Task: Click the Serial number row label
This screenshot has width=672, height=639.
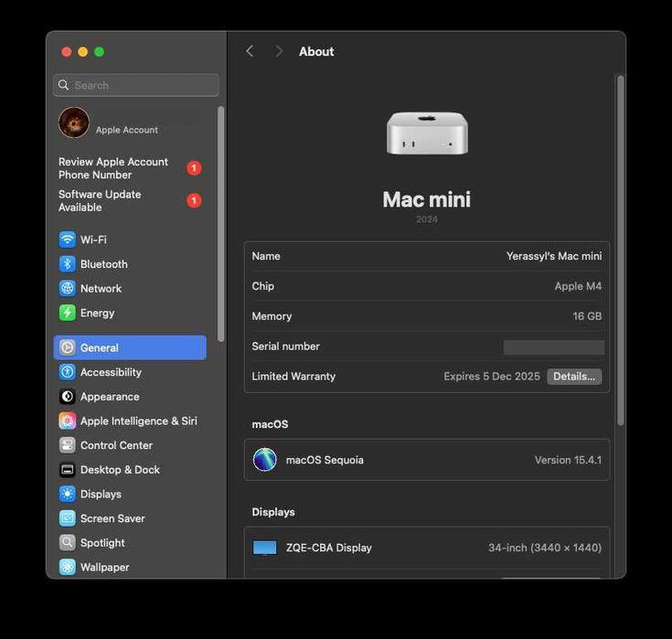Action: coord(286,346)
